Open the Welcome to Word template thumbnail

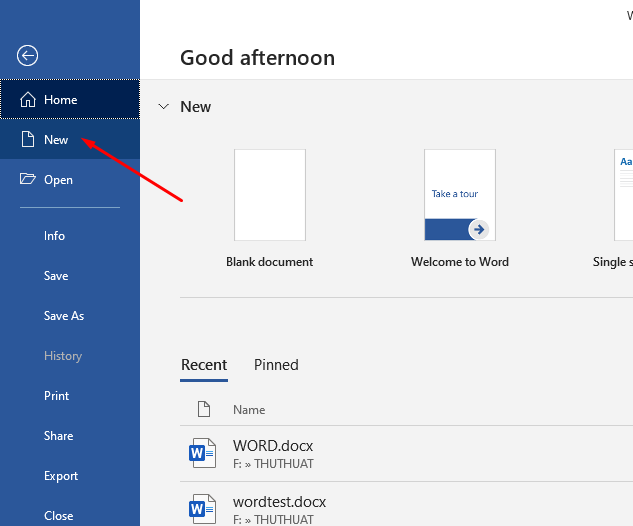coord(460,195)
